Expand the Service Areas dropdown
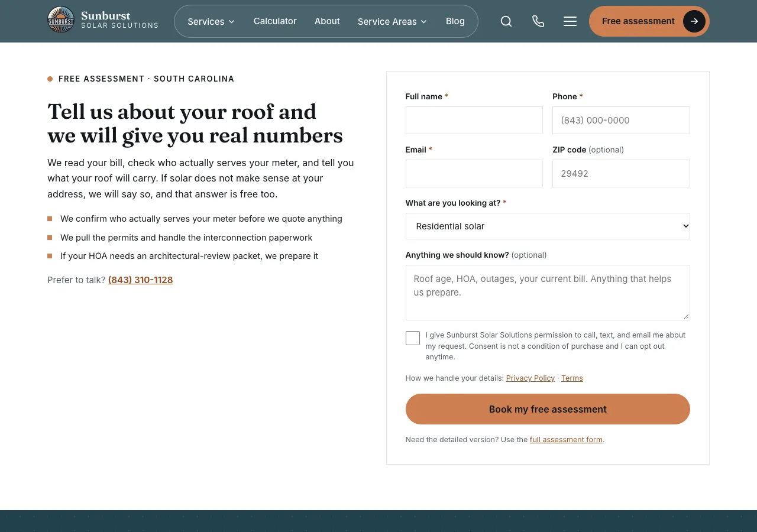757x532 pixels. point(392,21)
